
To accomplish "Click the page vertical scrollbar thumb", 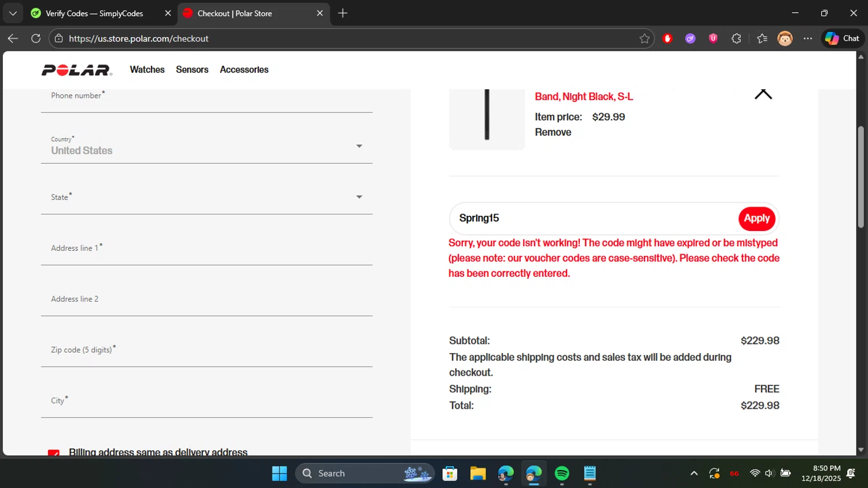I will [861, 177].
